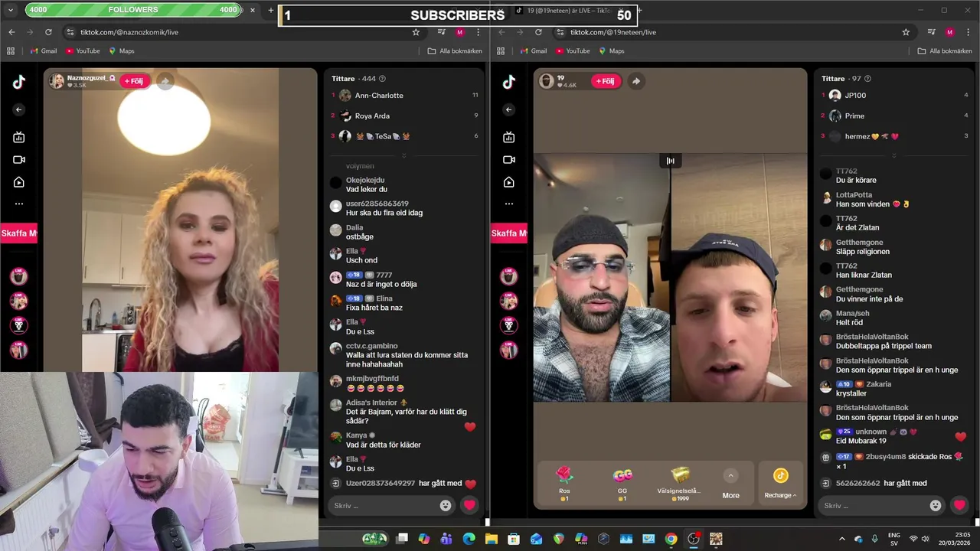
Task: Open Chrome tab search dropdown arrow
Action: (x=11, y=10)
